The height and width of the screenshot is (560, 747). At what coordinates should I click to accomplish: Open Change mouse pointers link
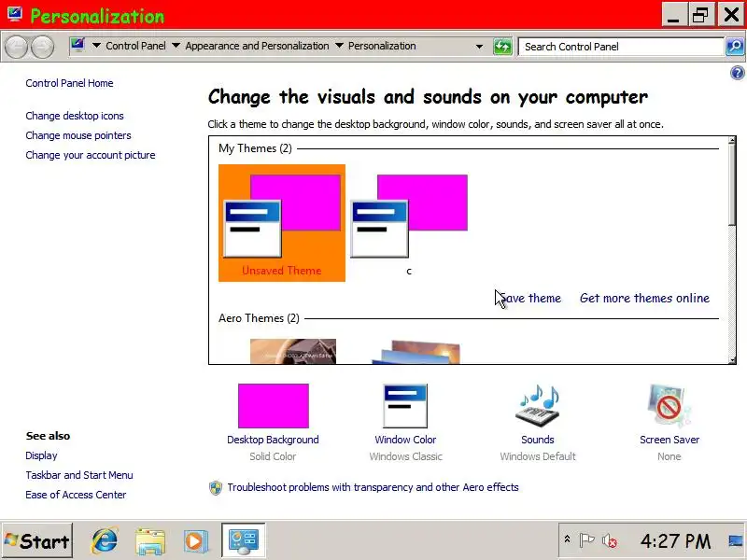[78, 135]
